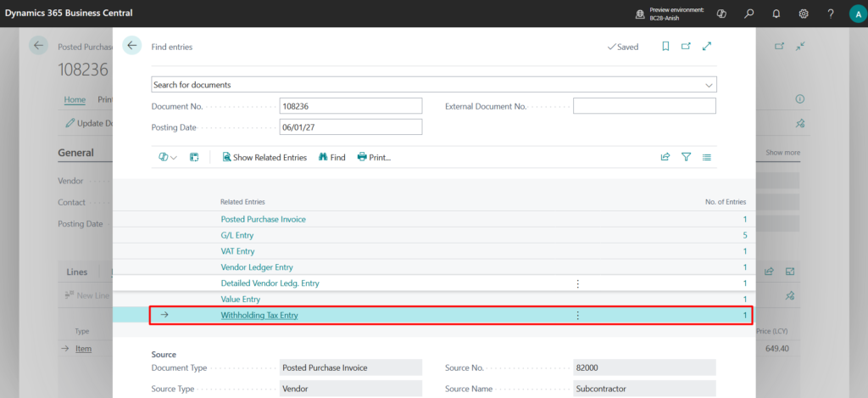Screen dimensions: 868x398
Task: Expand the Search for documents dropdown
Action: coord(709,85)
